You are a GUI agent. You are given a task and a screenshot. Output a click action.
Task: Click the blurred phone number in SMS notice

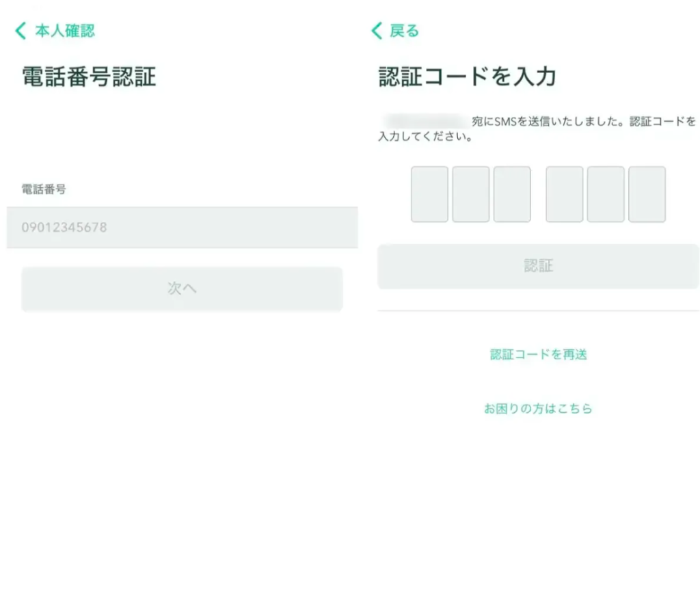pos(425,122)
